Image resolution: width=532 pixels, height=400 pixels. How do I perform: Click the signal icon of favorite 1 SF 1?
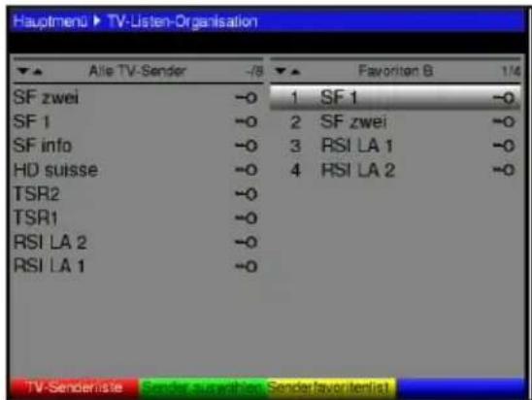[x=504, y=98]
